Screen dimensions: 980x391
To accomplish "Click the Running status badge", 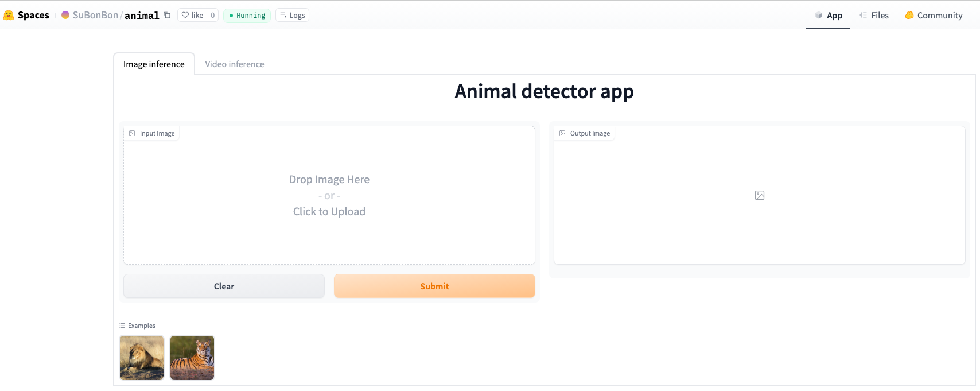I will [247, 15].
